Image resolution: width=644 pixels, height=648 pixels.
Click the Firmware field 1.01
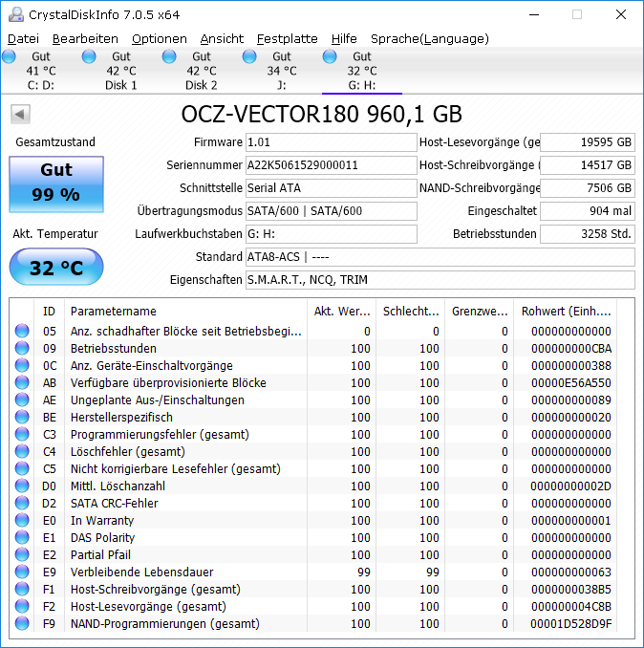(332, 142)
